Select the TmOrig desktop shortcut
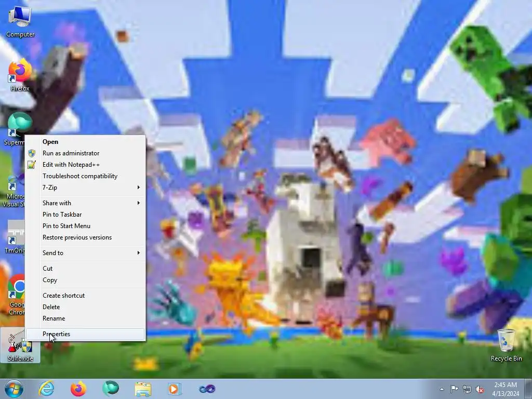Image resolution: width=532 pixels, height=399 pixels. pos(14,237)
